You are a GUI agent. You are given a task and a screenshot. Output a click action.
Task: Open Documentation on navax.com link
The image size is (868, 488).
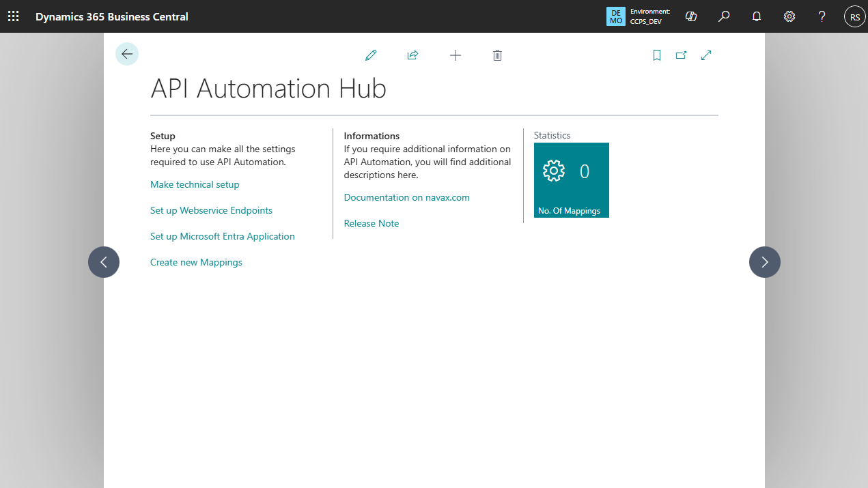point(407,197)
